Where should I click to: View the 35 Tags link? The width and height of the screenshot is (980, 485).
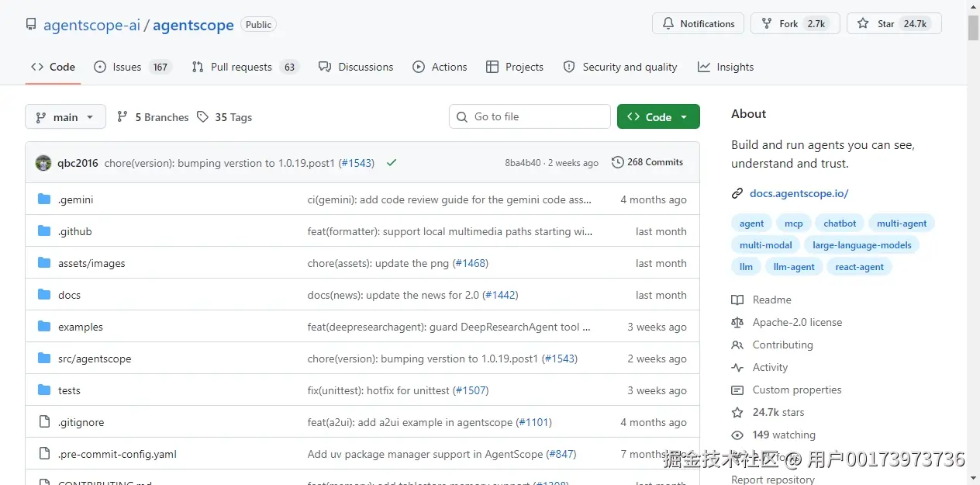coord(225,117)
